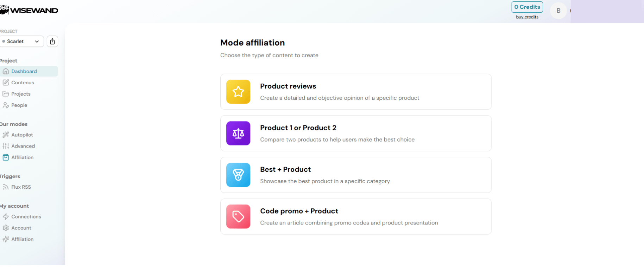Image resolution: width=644 pixels, height=267 pixels.
Task: Go to Dashboard in sidebar
Action: (24, 71)
